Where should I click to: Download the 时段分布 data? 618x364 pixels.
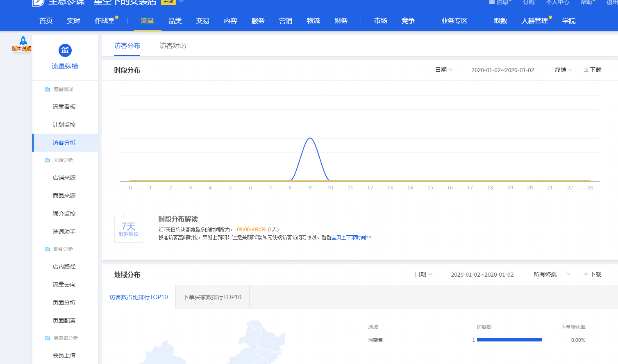tap(592, 70)
